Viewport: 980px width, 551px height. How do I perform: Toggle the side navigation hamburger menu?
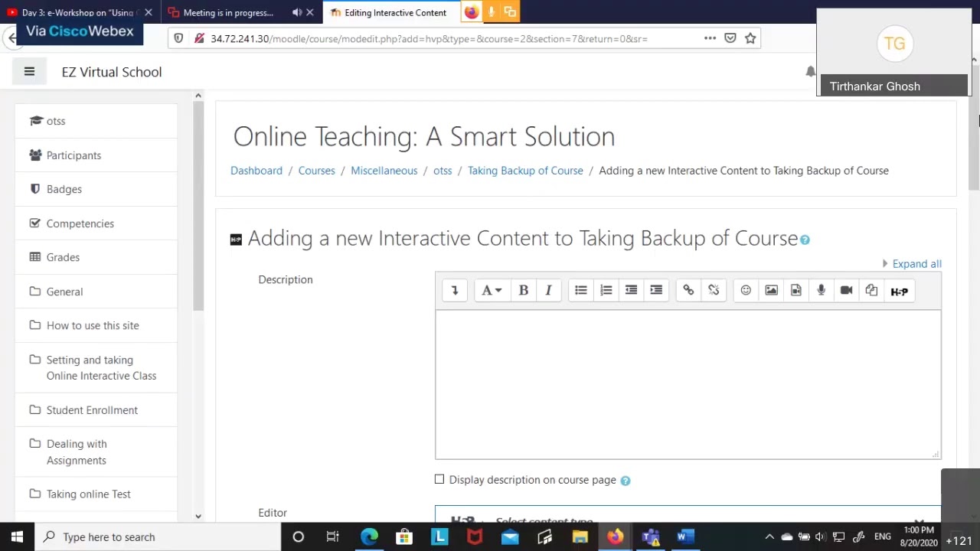[x=29, y=72]
